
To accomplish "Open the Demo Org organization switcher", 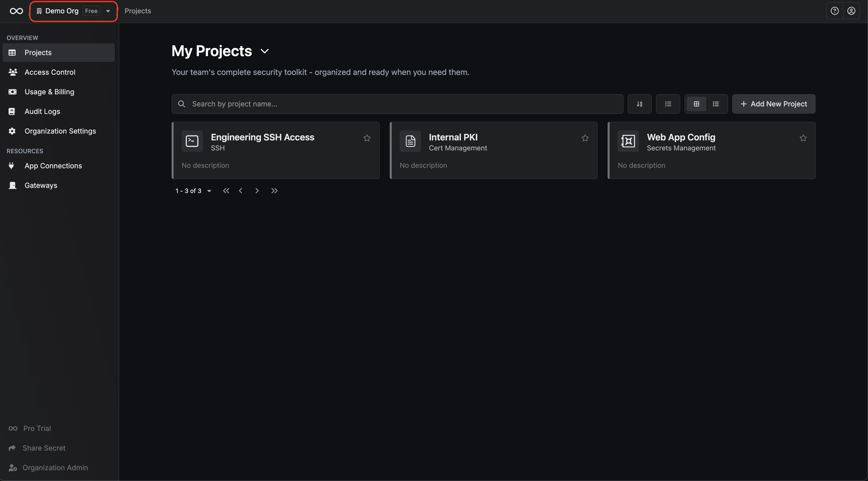I will 73,11.
